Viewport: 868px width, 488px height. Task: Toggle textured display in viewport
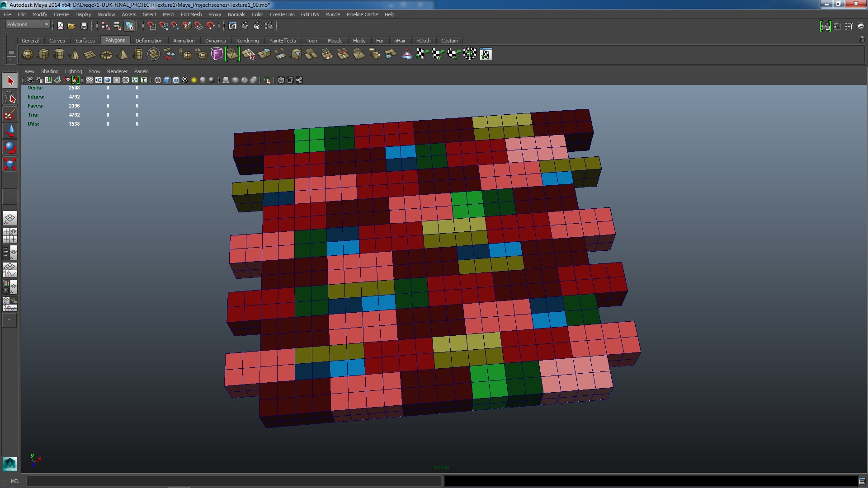[x=184, y=80]
